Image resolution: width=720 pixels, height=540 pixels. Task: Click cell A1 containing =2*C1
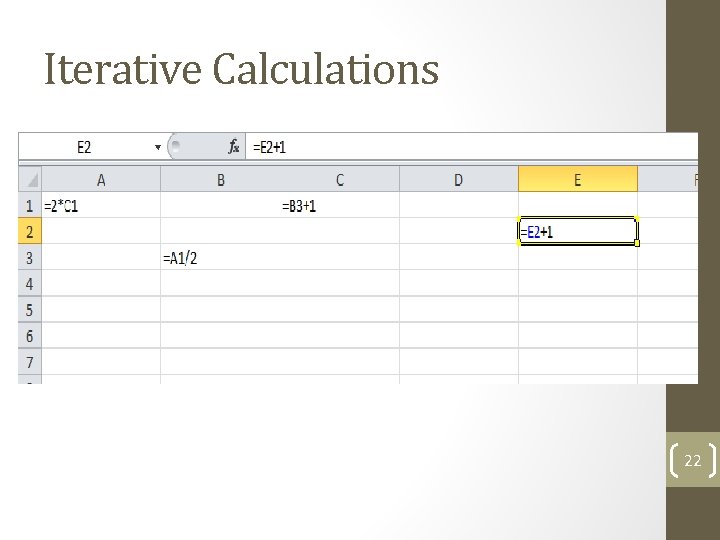[101, 206]
